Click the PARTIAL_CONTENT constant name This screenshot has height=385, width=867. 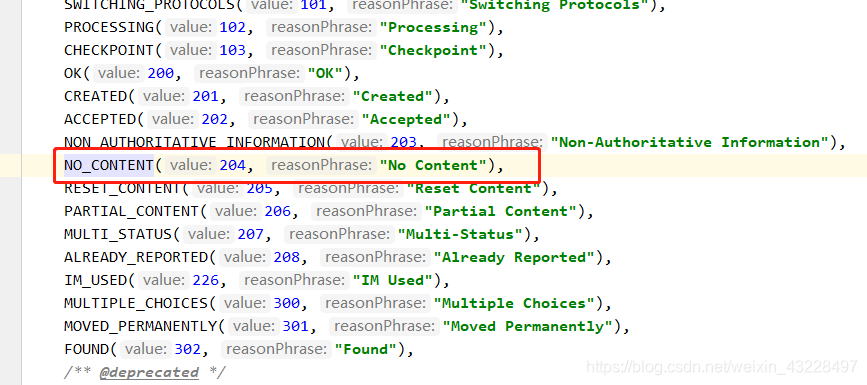coord(132,212)
